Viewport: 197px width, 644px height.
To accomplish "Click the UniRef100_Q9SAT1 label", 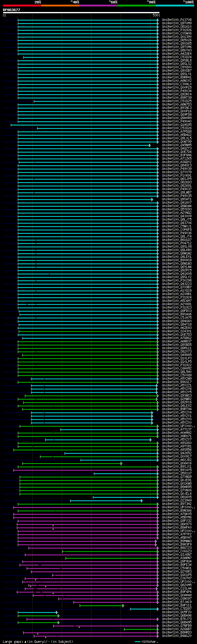I will 177,199.
